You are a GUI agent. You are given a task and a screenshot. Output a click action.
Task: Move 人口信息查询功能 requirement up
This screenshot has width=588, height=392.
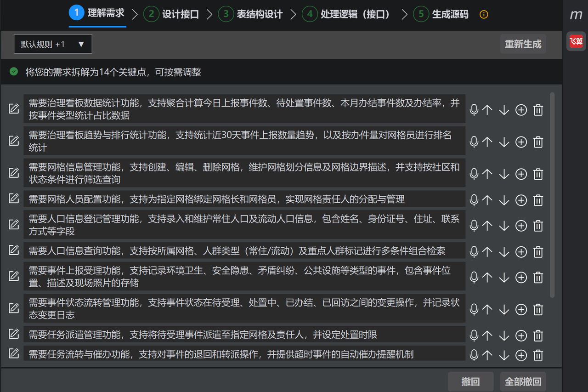(x=487, y=252)
